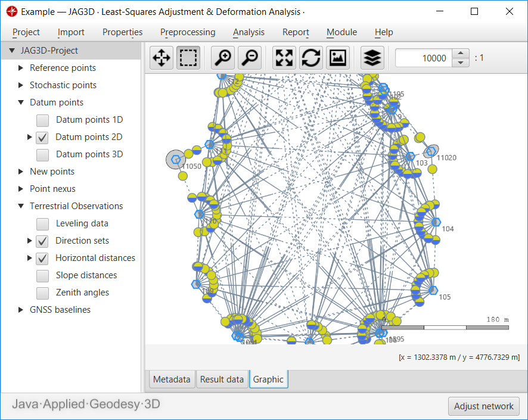Open the Module menu
The height and width of the screenshot is (420, 528).
(x=341, y=32)
